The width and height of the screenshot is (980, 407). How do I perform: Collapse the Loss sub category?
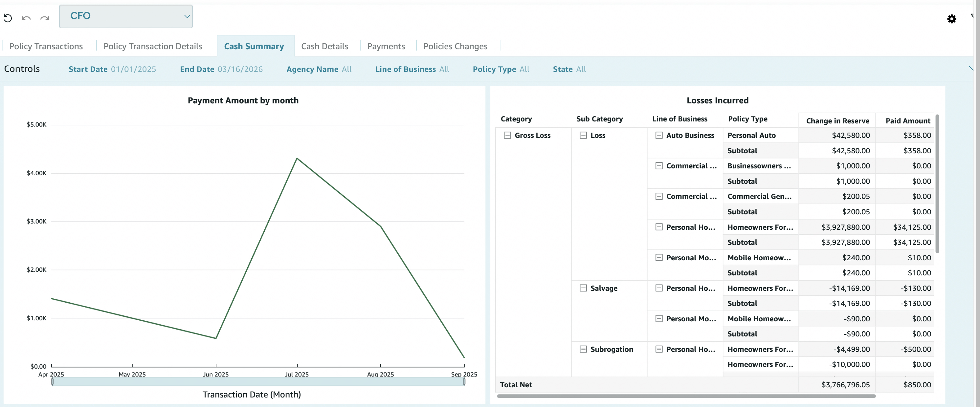pyautogui.click(x=583, y=136)
